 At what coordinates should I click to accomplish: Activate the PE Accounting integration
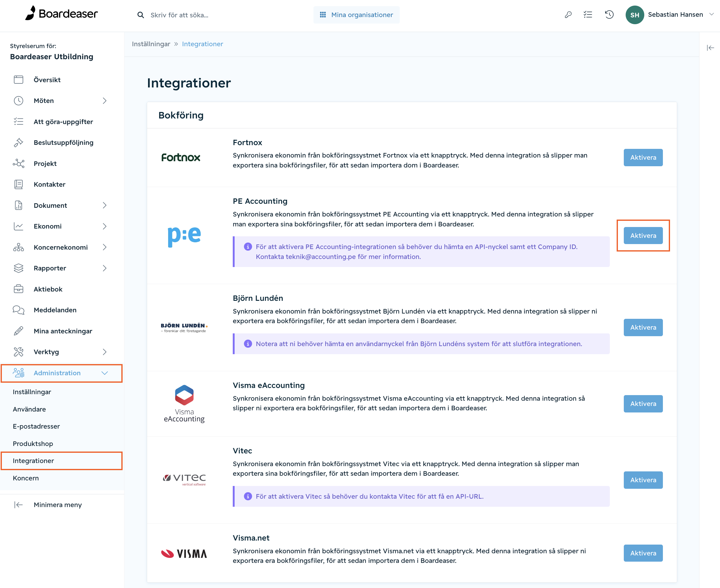click(x=643, y=235)
